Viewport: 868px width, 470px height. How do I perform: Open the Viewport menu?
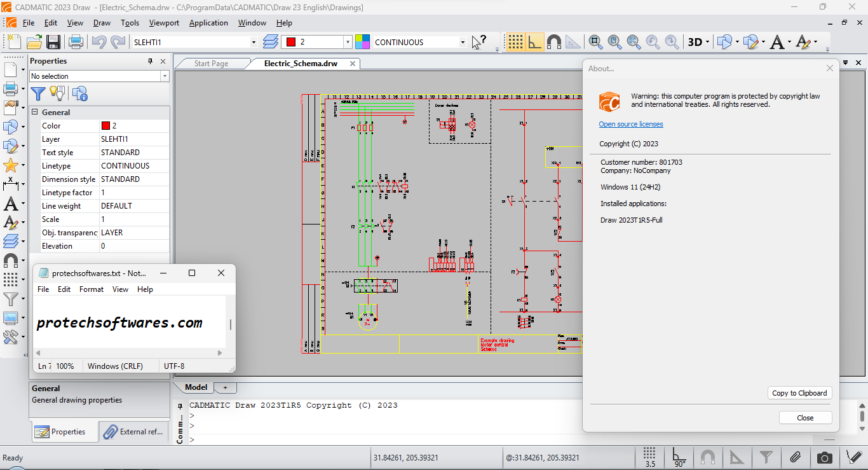[164, 22]
